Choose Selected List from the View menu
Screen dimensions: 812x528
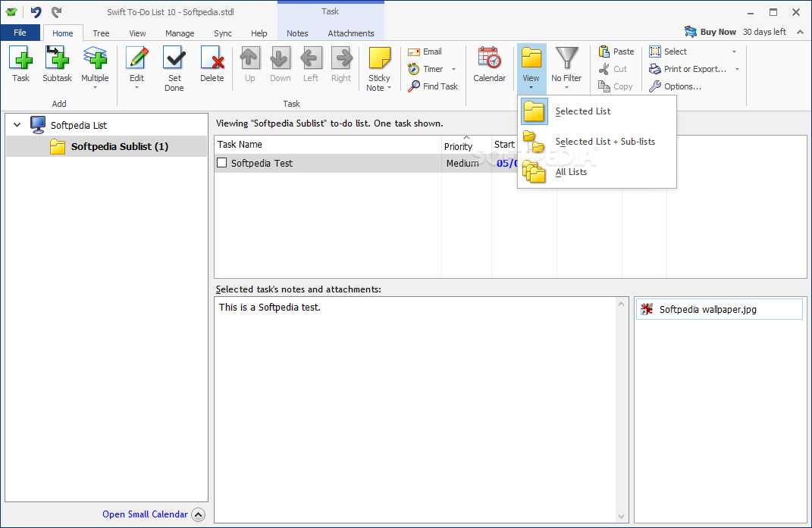coord(597,111)
